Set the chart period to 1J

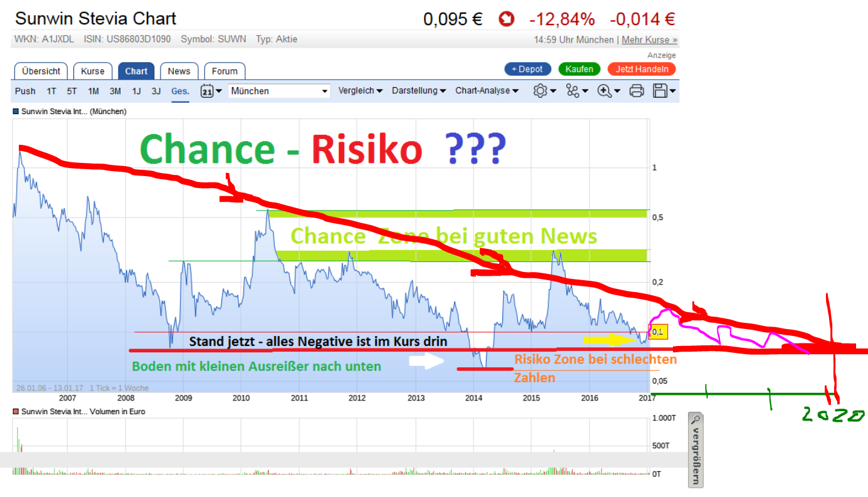[136, 91]
